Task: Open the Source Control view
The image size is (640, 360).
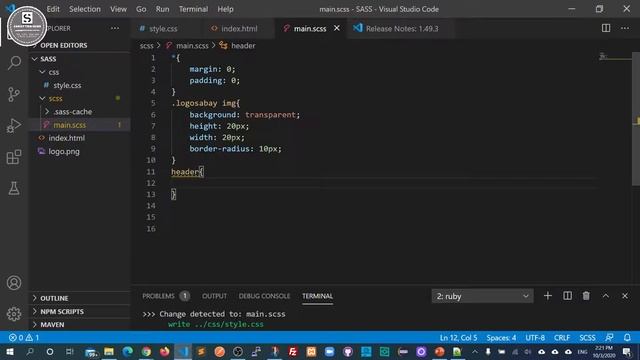Action: tap(14, 94)
